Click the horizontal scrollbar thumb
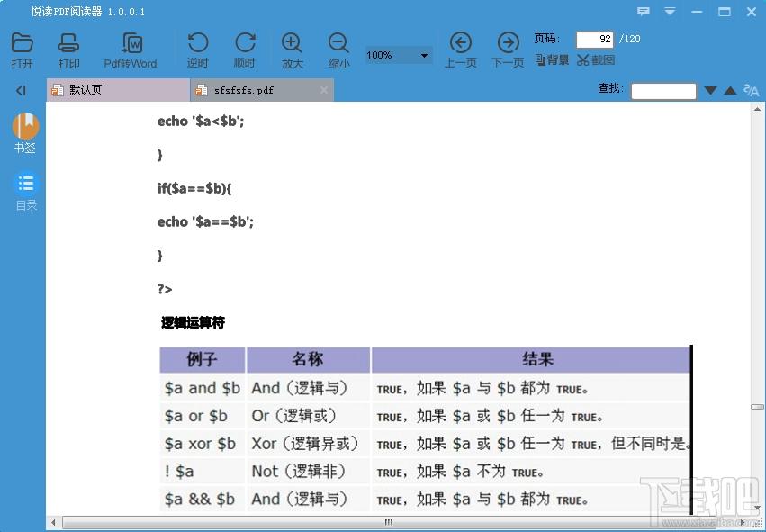766x532 pixels. click(389, 523)
